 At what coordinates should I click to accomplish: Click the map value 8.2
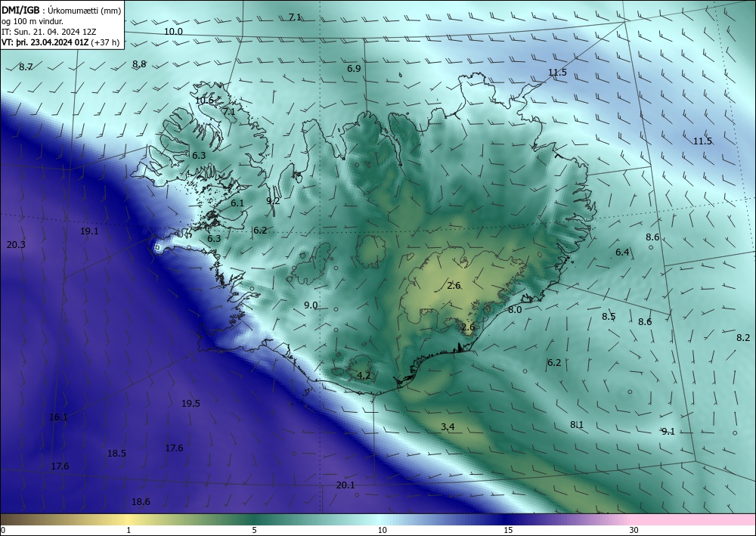(743, 338)
